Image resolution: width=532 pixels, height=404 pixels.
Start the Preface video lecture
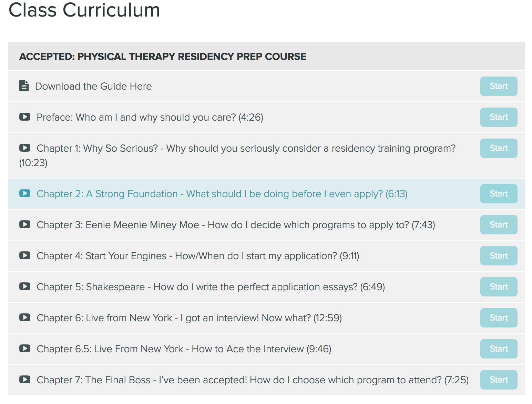pyautogui.click(x=499, y=117)
